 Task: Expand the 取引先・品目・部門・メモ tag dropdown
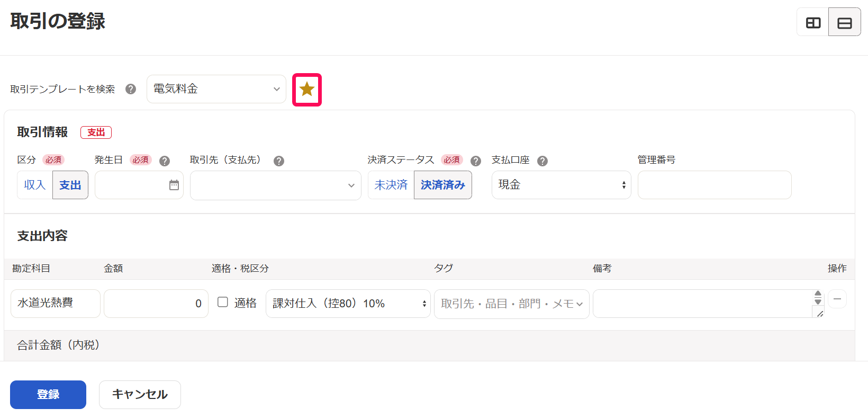click(x=512, y=304)
